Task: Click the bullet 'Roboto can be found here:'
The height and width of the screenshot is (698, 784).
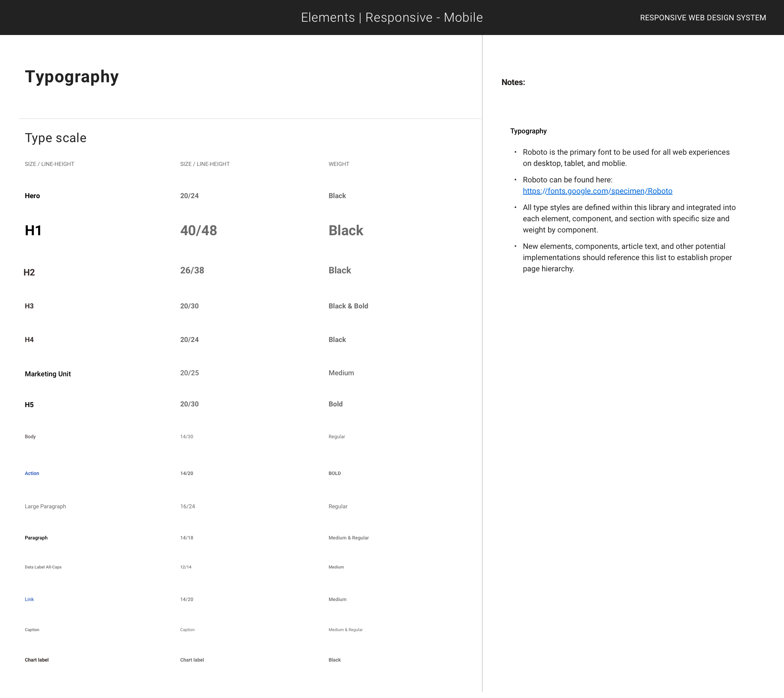Action: click(567, 180)
